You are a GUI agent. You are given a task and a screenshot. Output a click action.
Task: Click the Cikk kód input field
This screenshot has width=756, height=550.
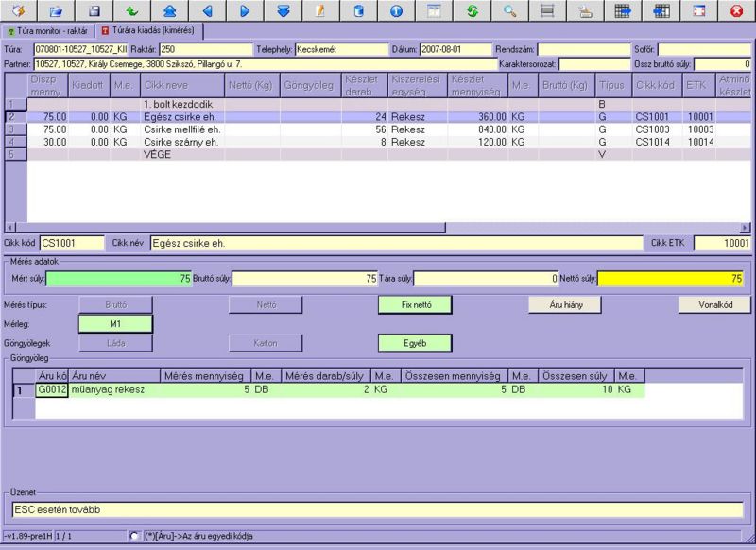[x=69, y=243]
